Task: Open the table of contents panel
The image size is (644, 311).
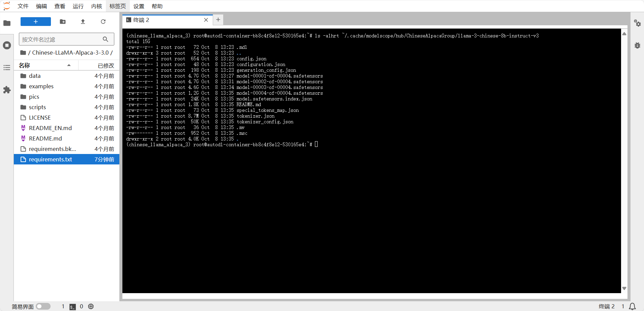Action: [x=7, y=68]
